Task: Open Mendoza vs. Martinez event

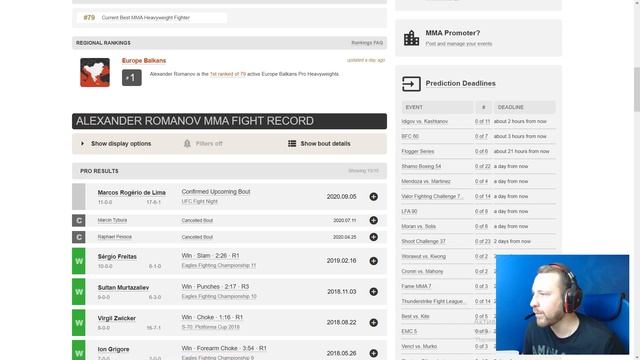Action: pyautogui.click(x=426, y=182)
